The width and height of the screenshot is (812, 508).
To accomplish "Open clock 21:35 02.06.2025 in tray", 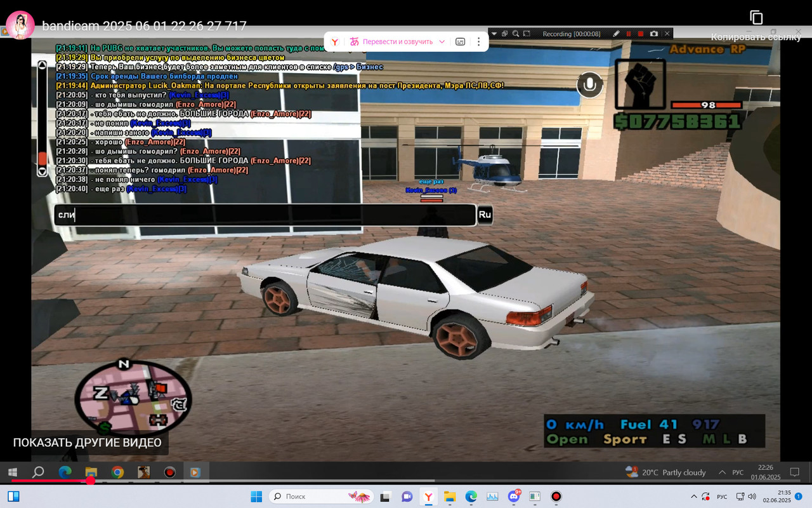I will coord(776,496).
